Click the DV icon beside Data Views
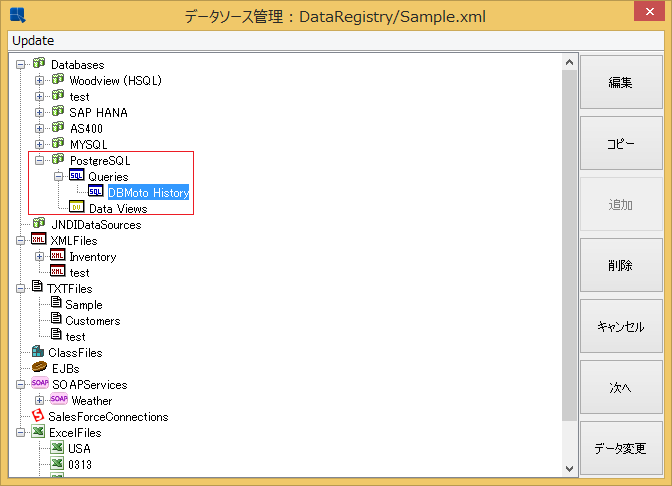The height and width of the screenshot is (486, 672). pyautogui.click(x=77, y=207)
